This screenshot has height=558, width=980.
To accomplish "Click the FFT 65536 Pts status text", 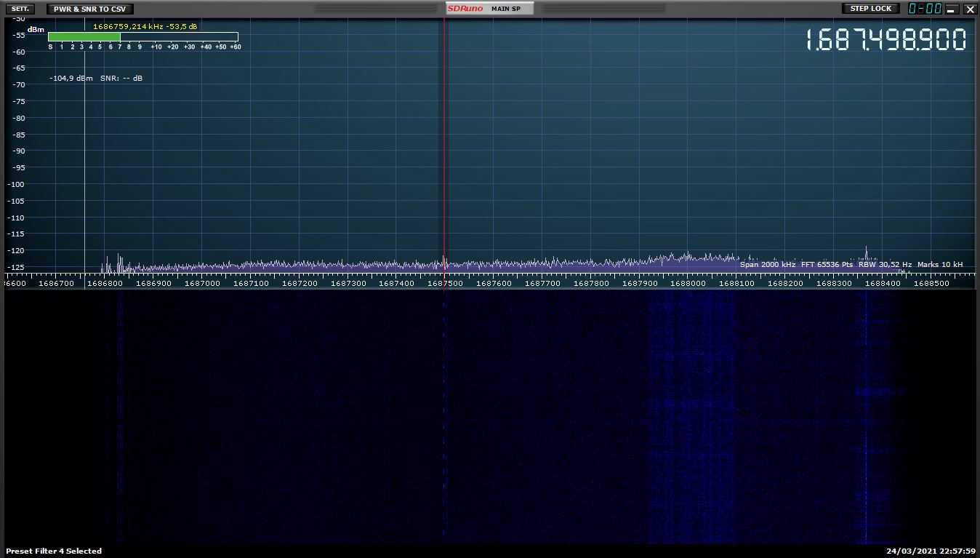I will click(827, 265).
